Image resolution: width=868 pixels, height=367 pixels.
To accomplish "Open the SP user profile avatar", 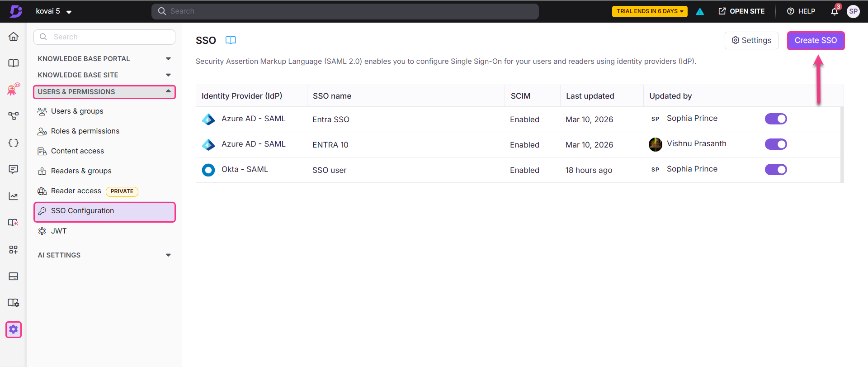I will 853,11.
